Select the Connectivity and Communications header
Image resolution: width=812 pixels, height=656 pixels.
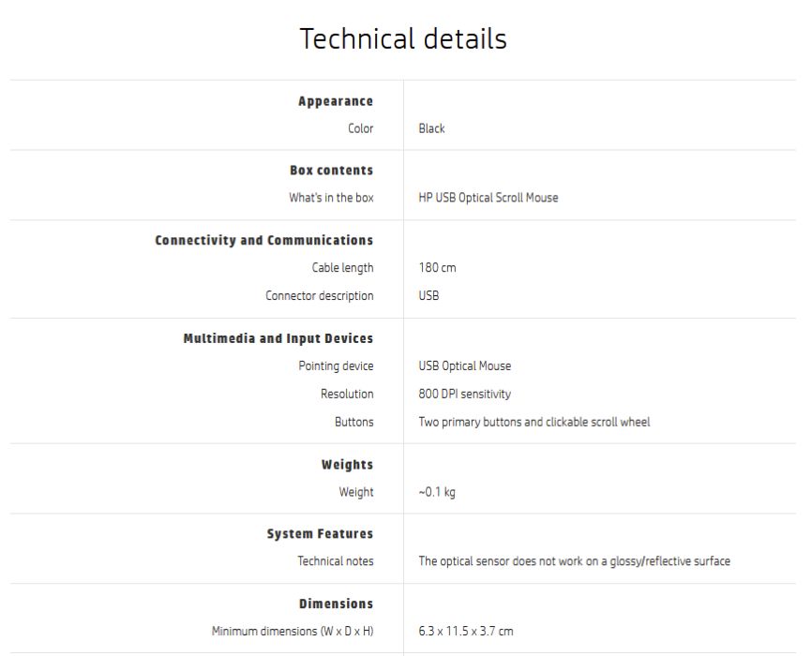click(264, 240)
